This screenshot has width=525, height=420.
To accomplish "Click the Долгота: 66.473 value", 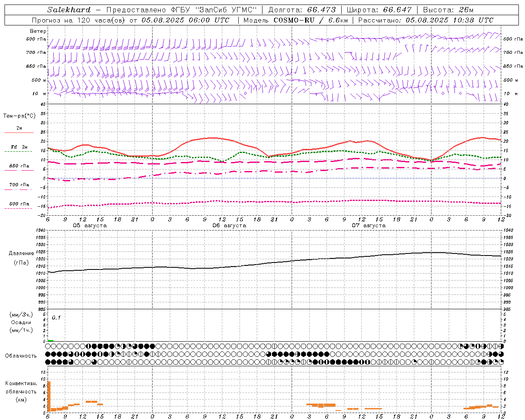I will tap(302, 10).
